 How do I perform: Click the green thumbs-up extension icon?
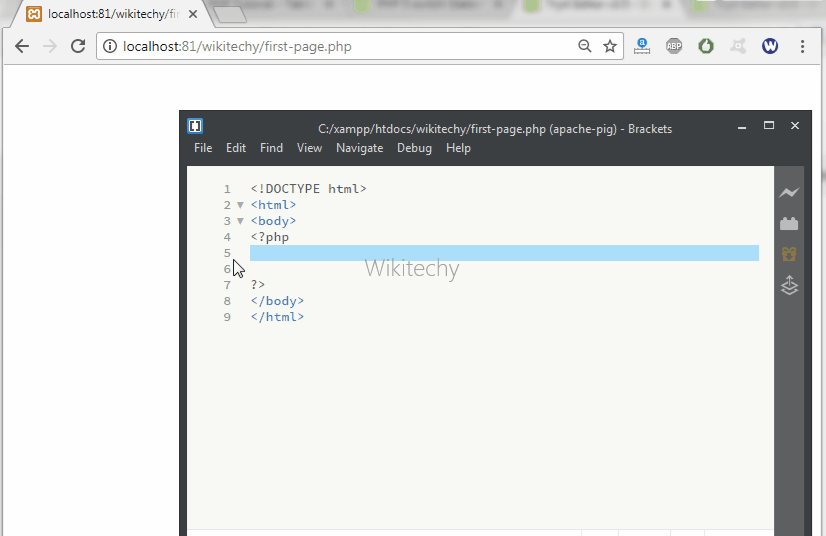tap(706, 46)
